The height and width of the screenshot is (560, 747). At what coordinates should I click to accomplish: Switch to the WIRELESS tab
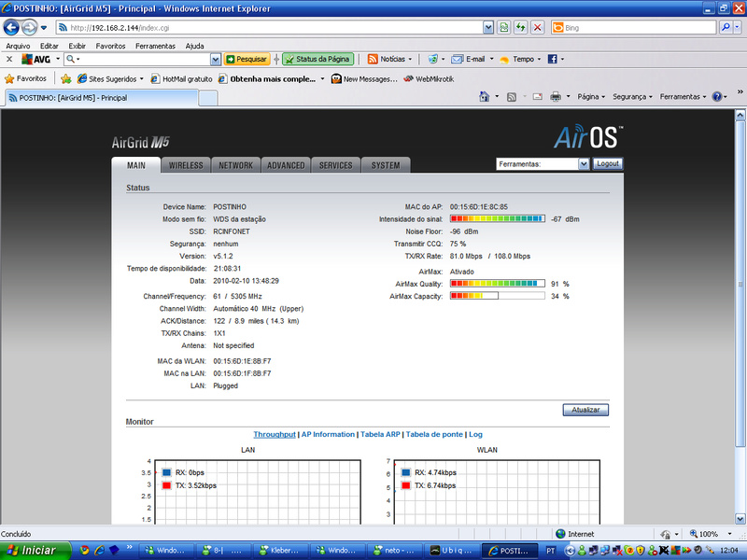(186, 165)
